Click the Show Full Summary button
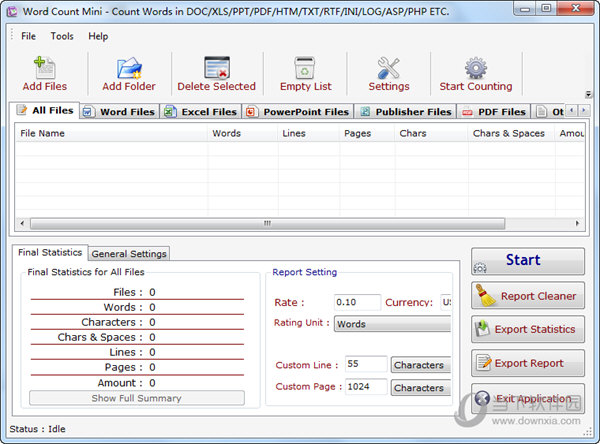Image resolution: width=600 pixels, height=444 pixels. pyautogui.click(x=137, y=398)
